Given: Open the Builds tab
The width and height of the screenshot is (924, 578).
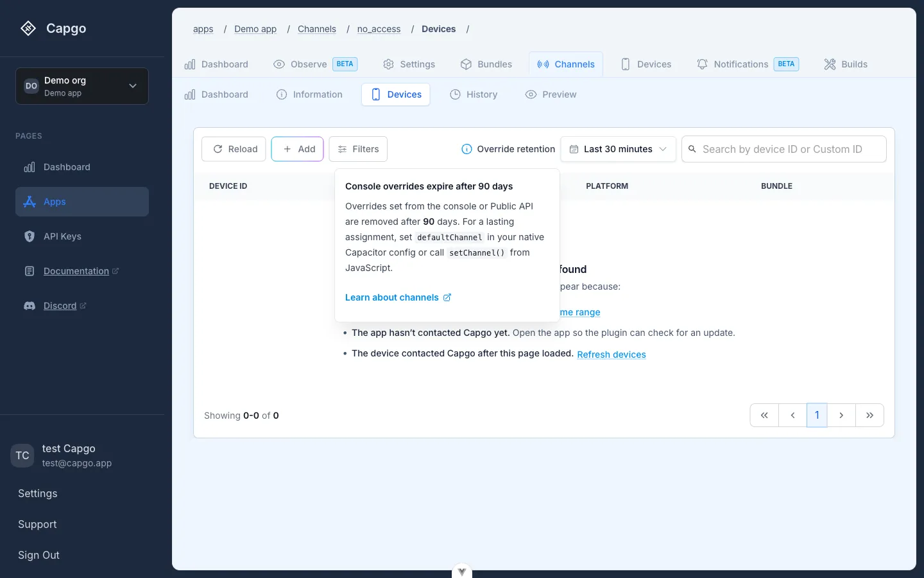Looking at the screenshot, I should click(x=846, y=64).
